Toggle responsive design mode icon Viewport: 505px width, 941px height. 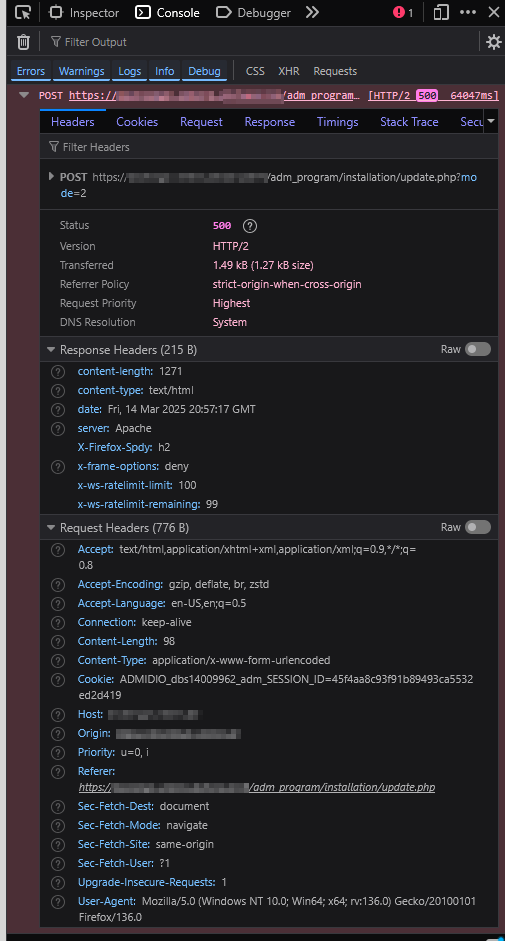tap(441, 12)
